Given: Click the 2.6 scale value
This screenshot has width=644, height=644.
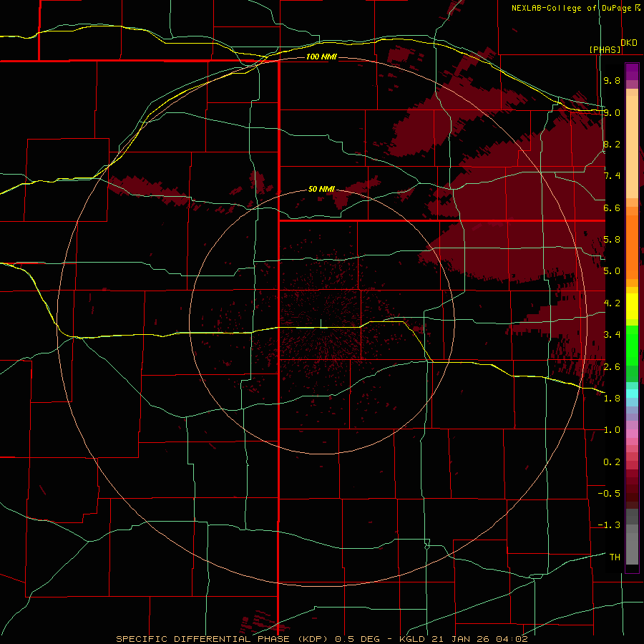Looking at the screenshot, I should (x=612, y=367).
